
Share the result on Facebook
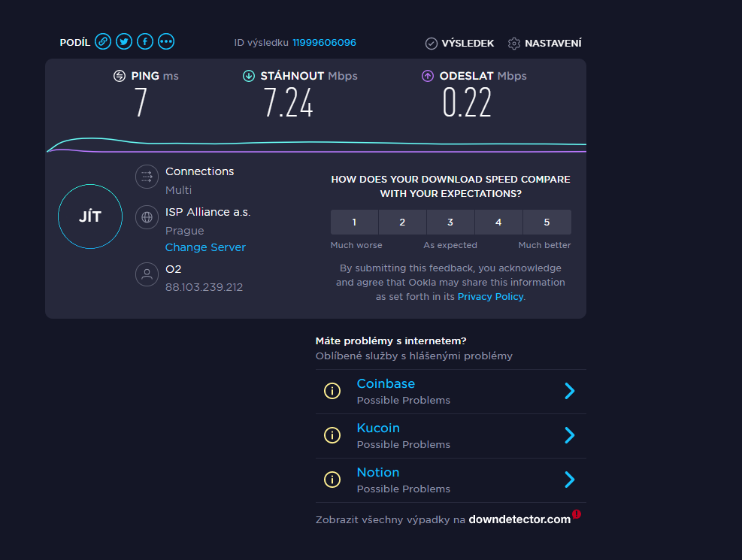coord(145,42)
